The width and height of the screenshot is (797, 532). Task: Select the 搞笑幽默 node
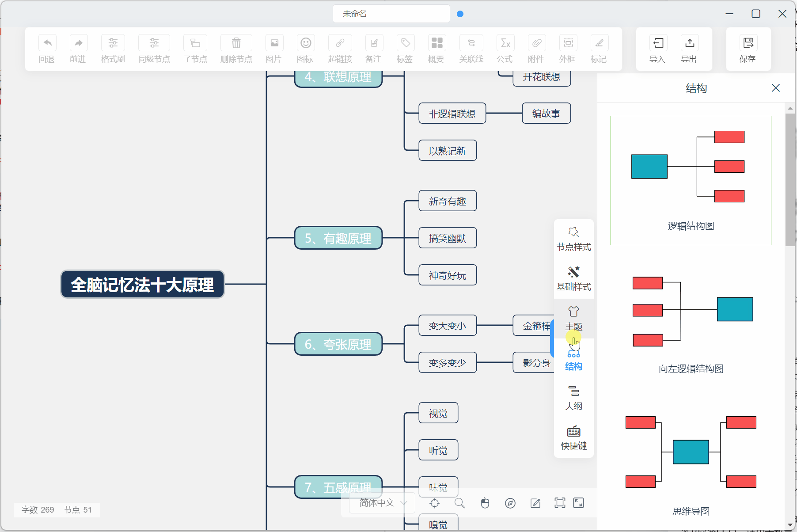point(448,238)
